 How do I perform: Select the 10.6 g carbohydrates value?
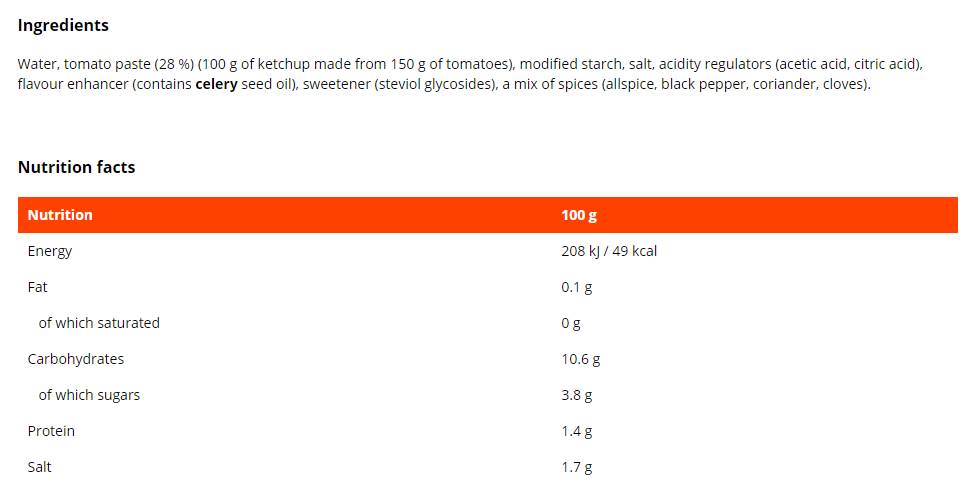(581, 359)
